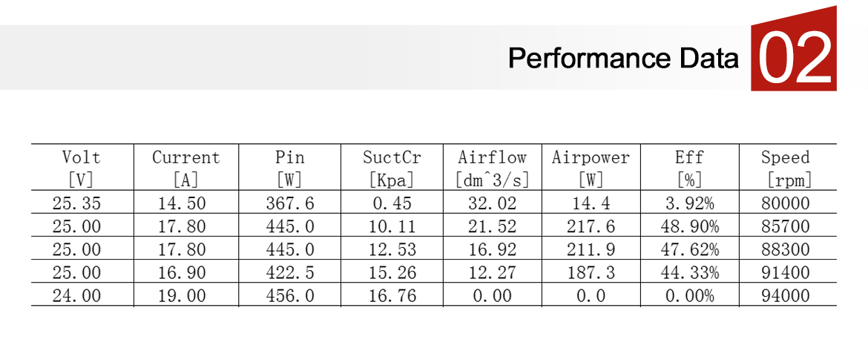Select the Speed [rpm] column header
Screen dimensions: 868x348
785,168
